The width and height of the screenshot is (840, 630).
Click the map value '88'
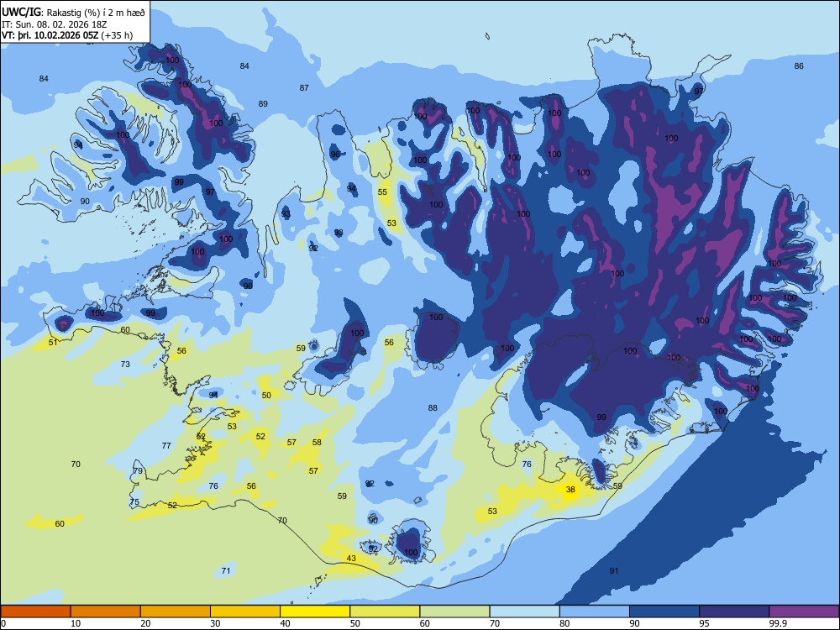click(433, 407)
